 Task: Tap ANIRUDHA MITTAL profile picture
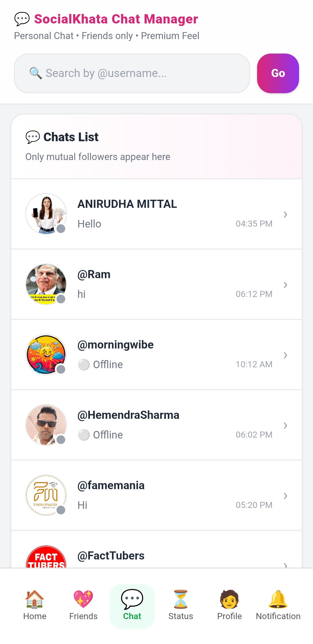click(x=46, y=214)
